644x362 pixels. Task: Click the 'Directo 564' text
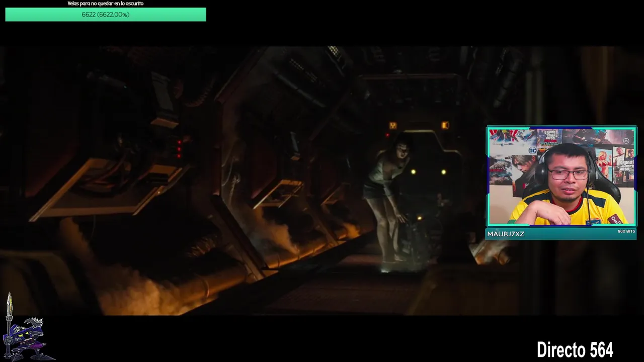[x=575, y=350]
